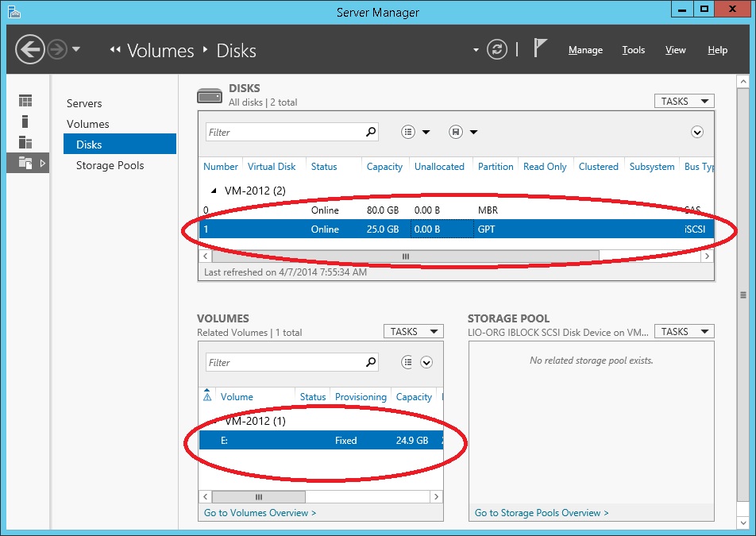The width and height of the screenshot is (756, 536).
Task: Click search magnifier in Disks filter
Action: click(371, 133)
